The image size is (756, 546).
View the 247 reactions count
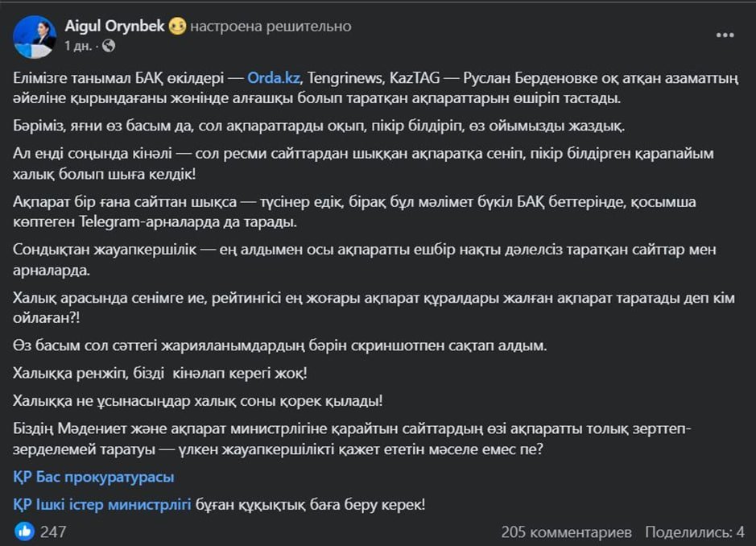click(x=53, y=532)
